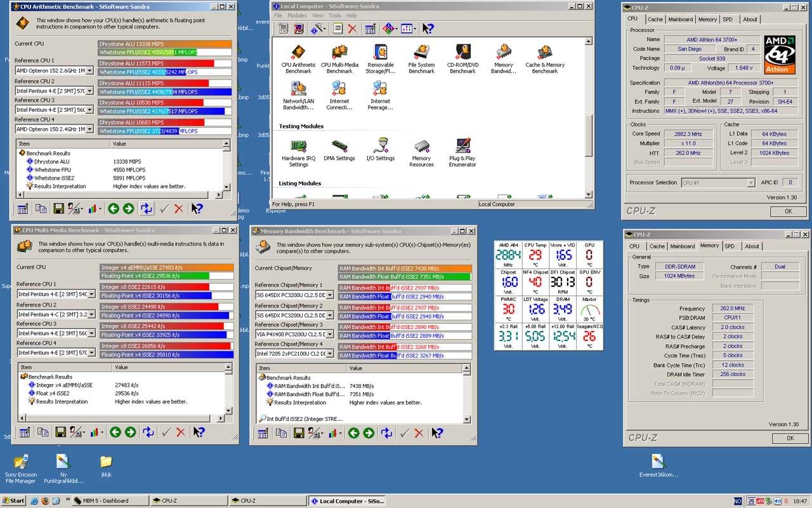Screen dimensions: 812x508
Task: Open Cache & Memory Benchmark icon
Action: tap(545, 60)
